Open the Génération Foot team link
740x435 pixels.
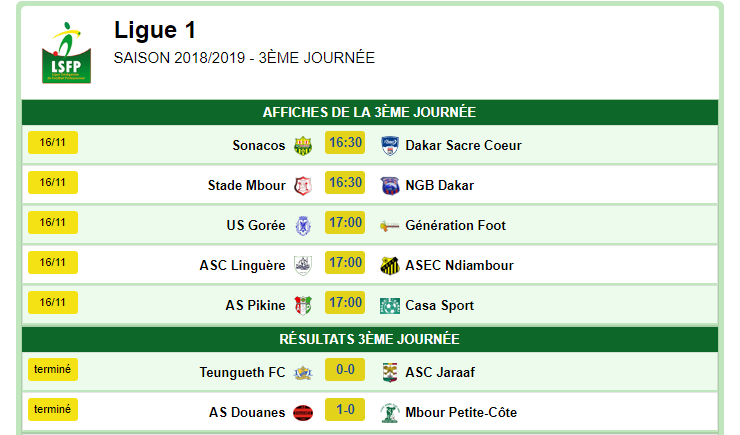tap(455, 226)
